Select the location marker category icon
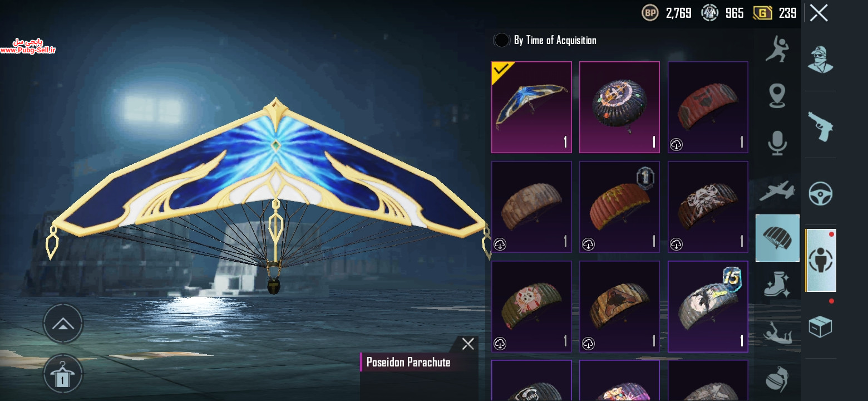Image resolution: width=868 pixels, height=401 pixels. pos(777,96)
